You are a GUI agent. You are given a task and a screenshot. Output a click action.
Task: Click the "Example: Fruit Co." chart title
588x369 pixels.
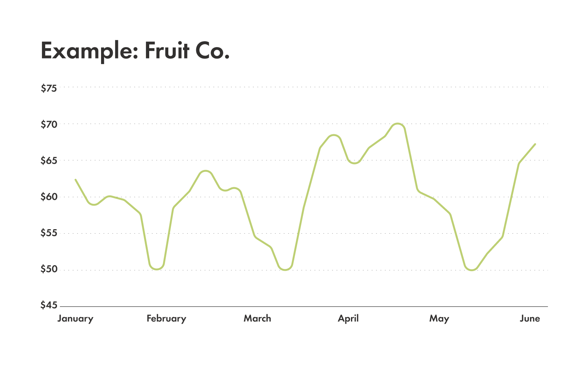(x=135, y=50)
